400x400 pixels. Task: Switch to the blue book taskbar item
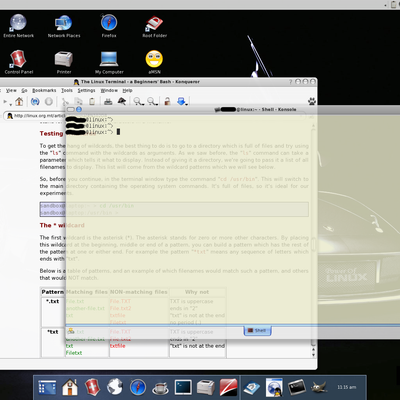tap(252, 388)
